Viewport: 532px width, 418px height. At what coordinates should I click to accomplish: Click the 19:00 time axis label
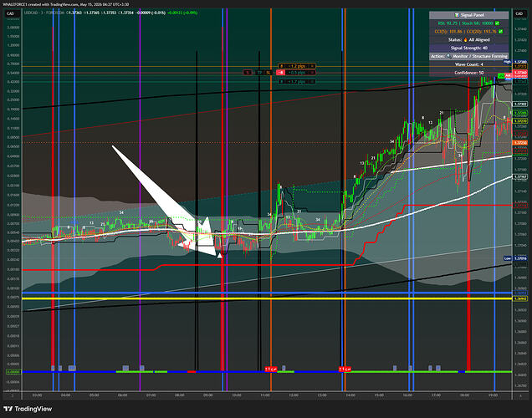493,395
